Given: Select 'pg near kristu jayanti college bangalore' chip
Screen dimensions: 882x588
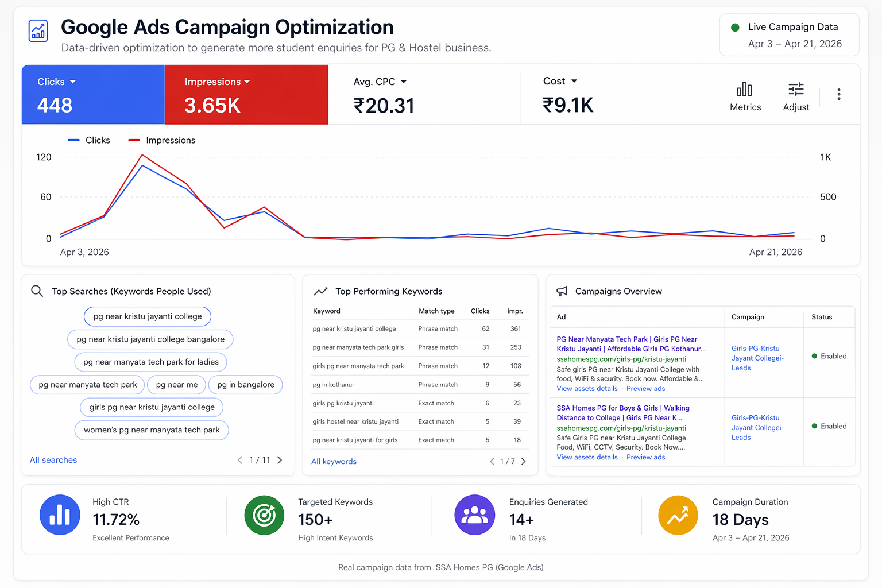Looking at the screenshot, I should point(150,339).
